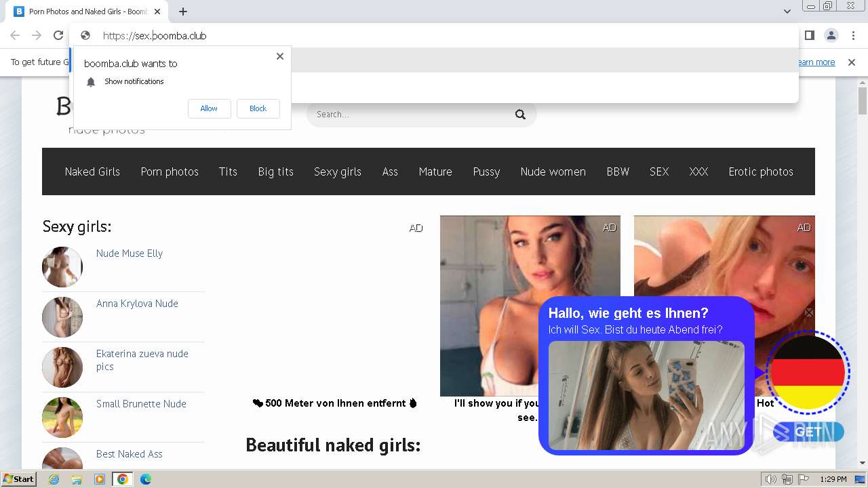
Task: Open the BBW menu item
Action: click(618, 171)
